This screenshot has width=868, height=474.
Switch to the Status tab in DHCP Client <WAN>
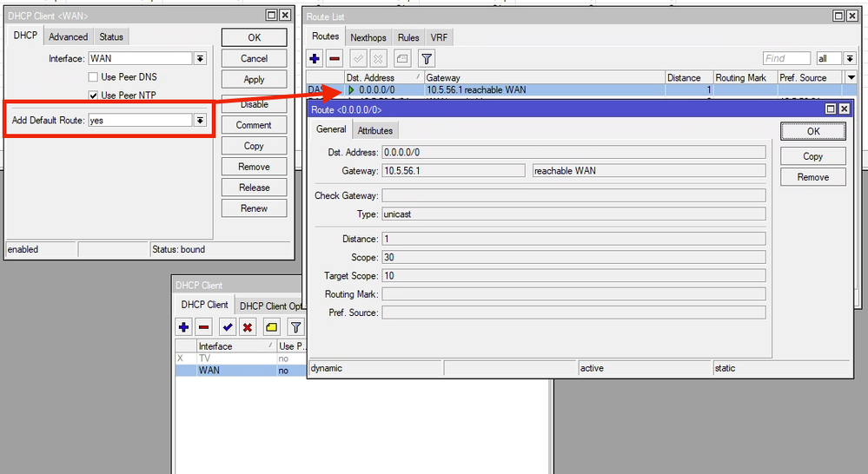pyautogui.click(x=111, y=36)
